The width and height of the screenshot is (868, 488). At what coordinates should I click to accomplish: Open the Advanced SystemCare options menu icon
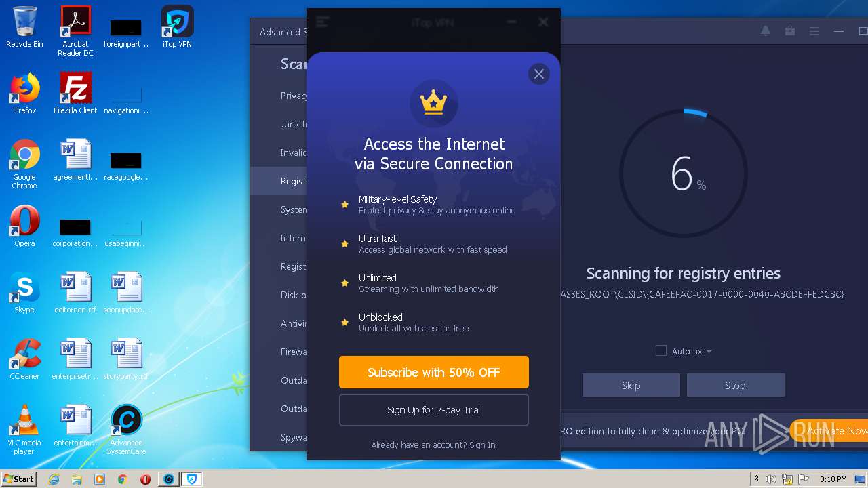point(814,31)
